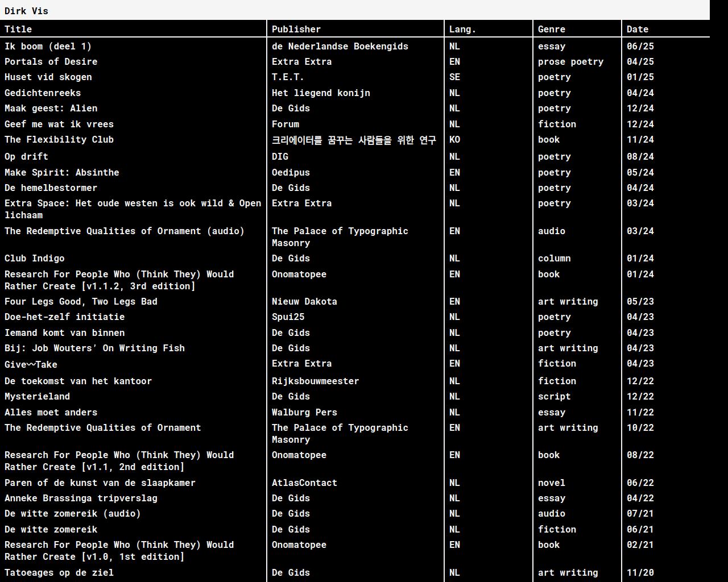Click the novel genre cell

[x=552, y=483]
